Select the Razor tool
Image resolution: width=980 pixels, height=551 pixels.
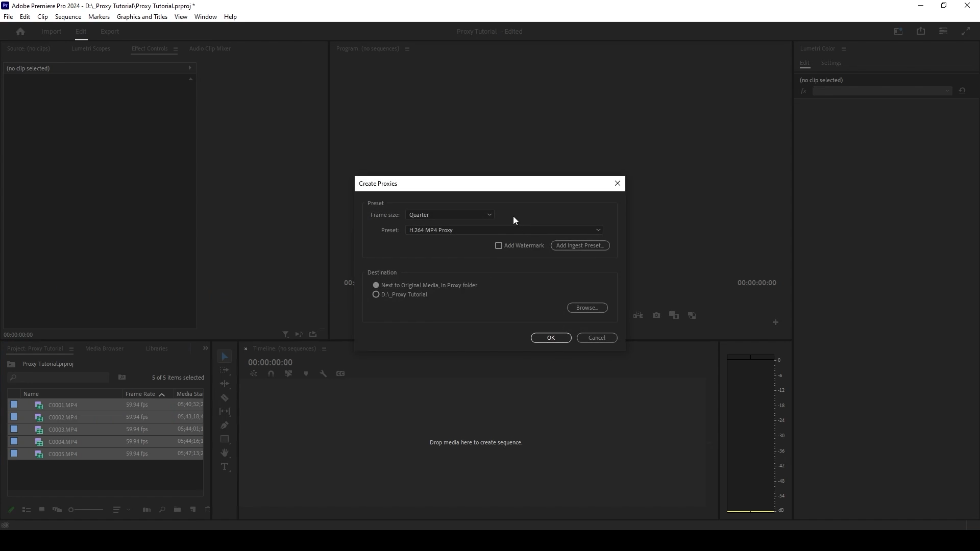pos(225,397)
